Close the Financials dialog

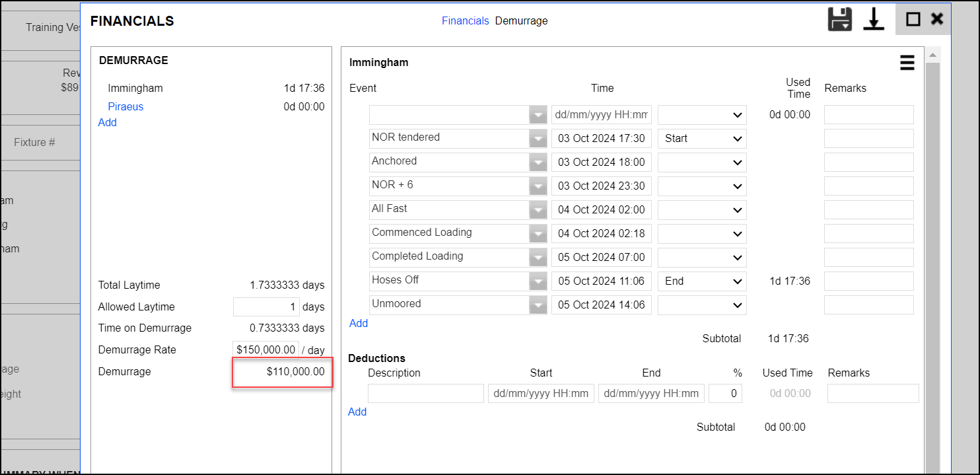point(936,19)
